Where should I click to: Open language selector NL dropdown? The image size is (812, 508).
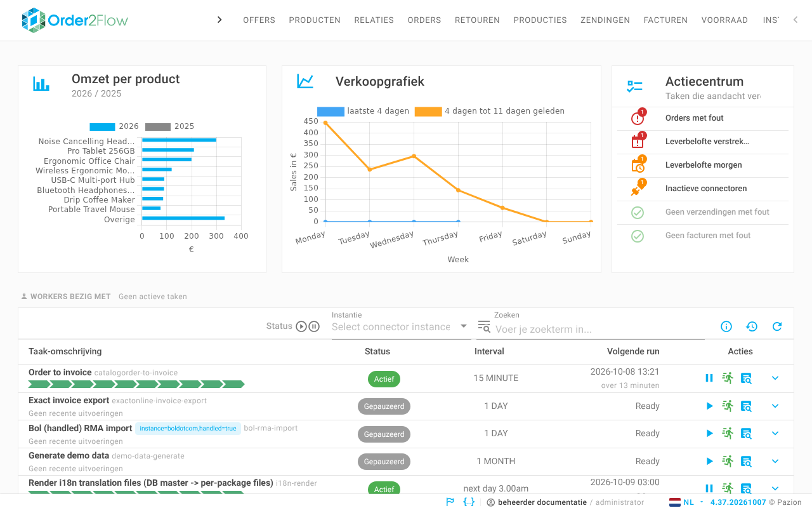pyautogui.click(x=687, y=502)
